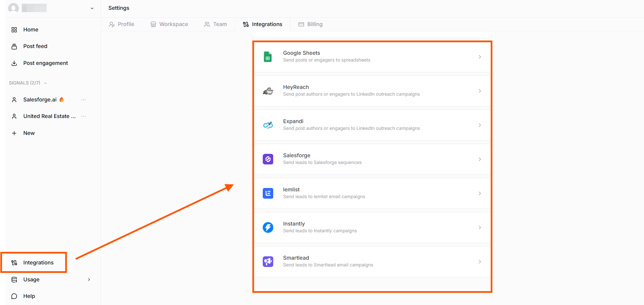
Task: Click the Smartlead logo icon
Action: pos(268,262)
